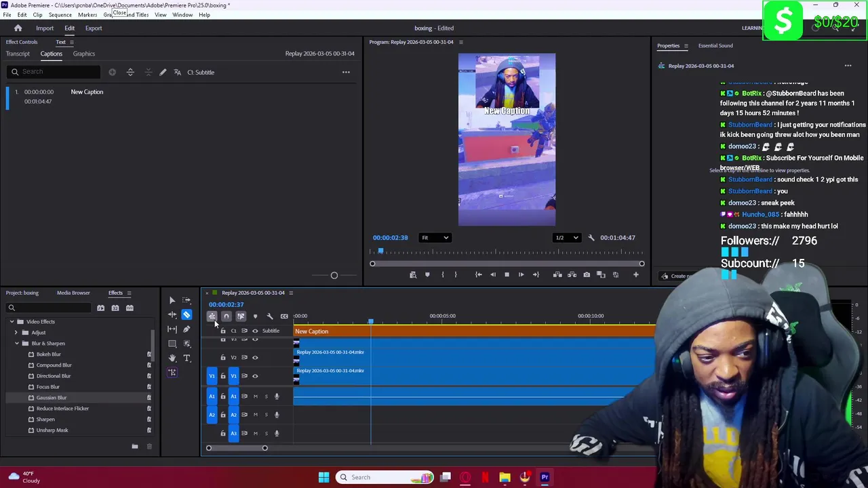Click Go to In point button
868x488 pixels.
pyautogui.click(x=478, y=274)
